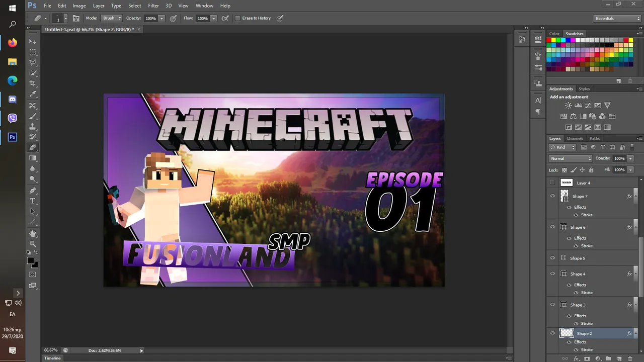Select the Zoom tool in the toolbox

33,244
